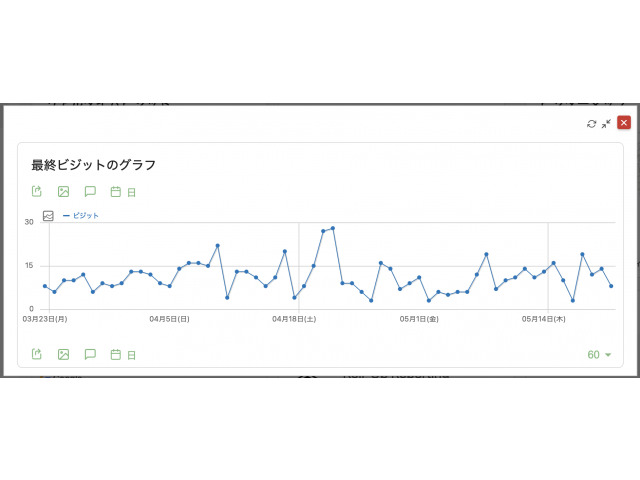Click the last data point on the line
This screenshot has width=640, height=480.
pos(611,286)
